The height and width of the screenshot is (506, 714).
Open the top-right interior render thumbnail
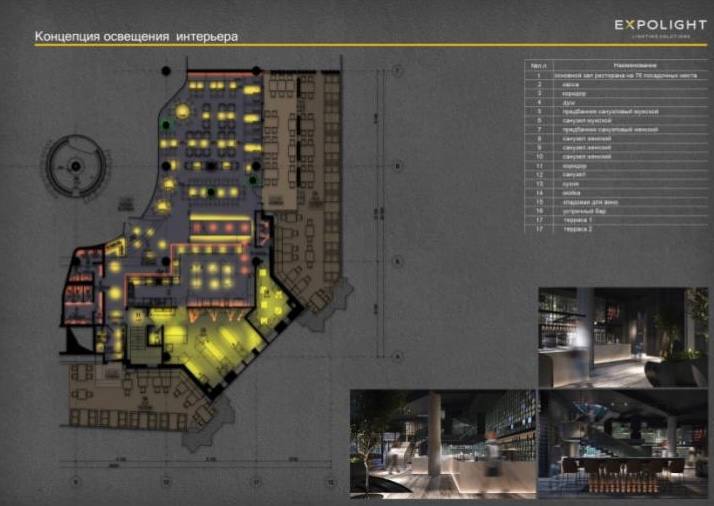tap(623, 338)
